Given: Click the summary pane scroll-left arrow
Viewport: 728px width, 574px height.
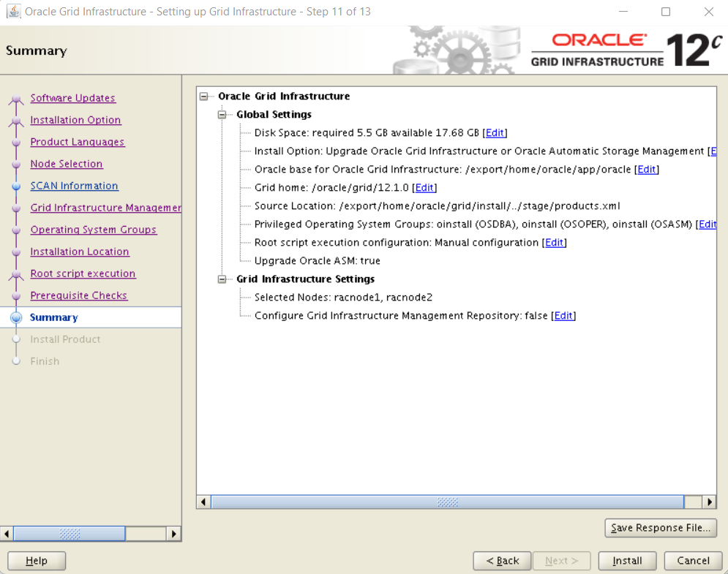Looking at the screenshot, I should tap(203, 502).
